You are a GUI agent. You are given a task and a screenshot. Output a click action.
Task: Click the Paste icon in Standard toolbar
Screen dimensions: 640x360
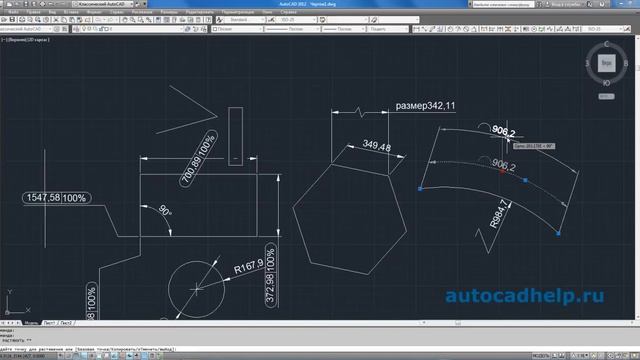click(71, 20)
